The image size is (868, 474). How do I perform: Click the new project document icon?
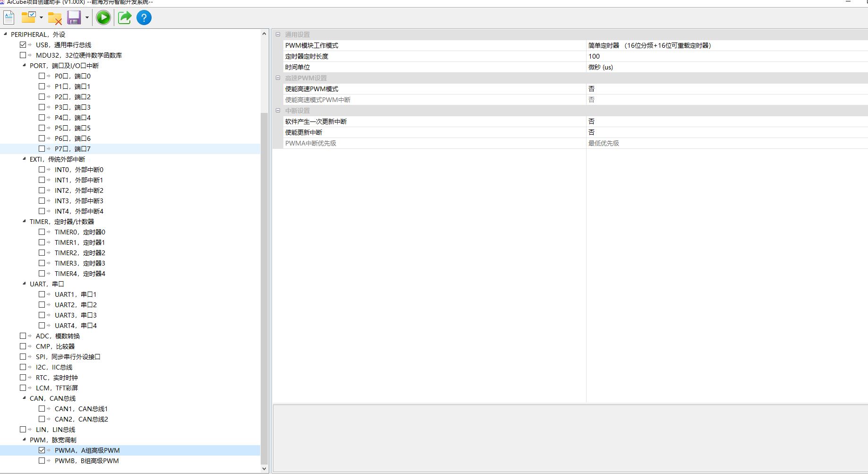9,18
